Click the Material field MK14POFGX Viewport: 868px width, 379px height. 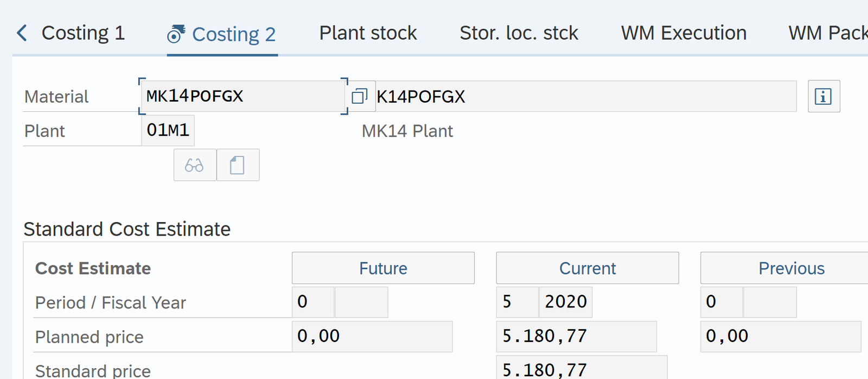(242, 96)
